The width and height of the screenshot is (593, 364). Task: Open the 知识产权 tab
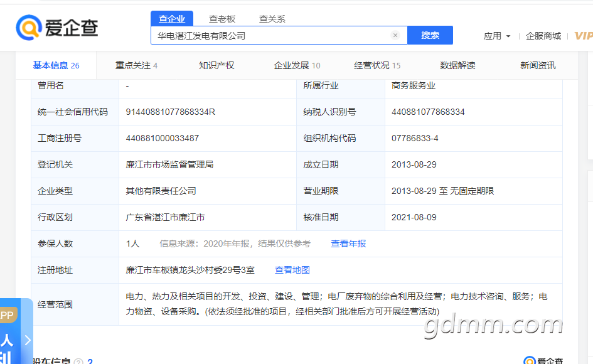(216, 65)
